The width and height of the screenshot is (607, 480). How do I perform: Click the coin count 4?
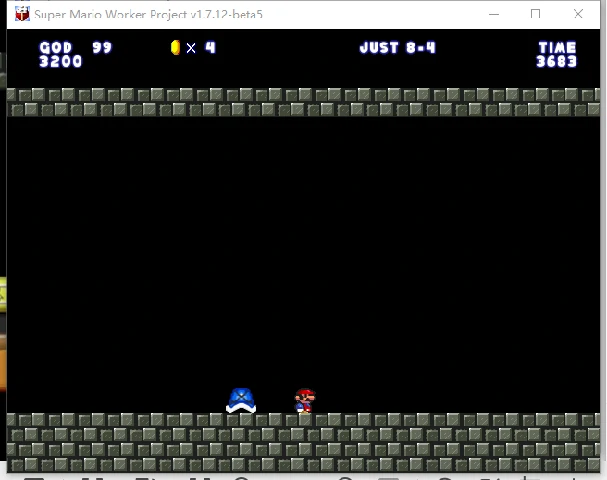(x=210, y=48)
